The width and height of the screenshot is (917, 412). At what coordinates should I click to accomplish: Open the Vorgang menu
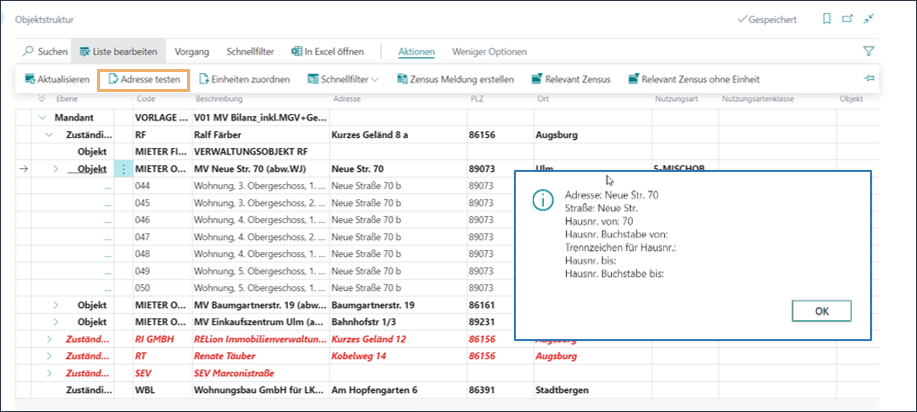(192, 51)
